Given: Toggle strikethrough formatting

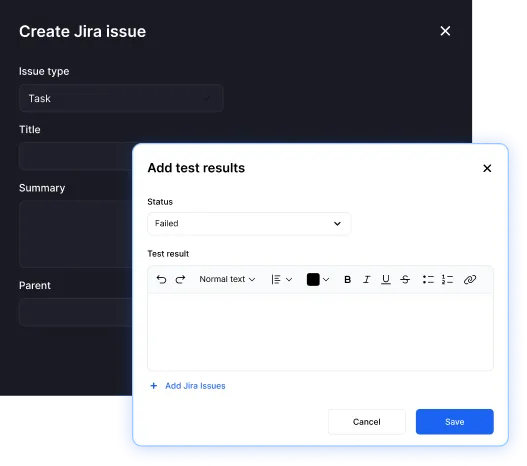Looking at the screenshot, I should pos(405,279).
